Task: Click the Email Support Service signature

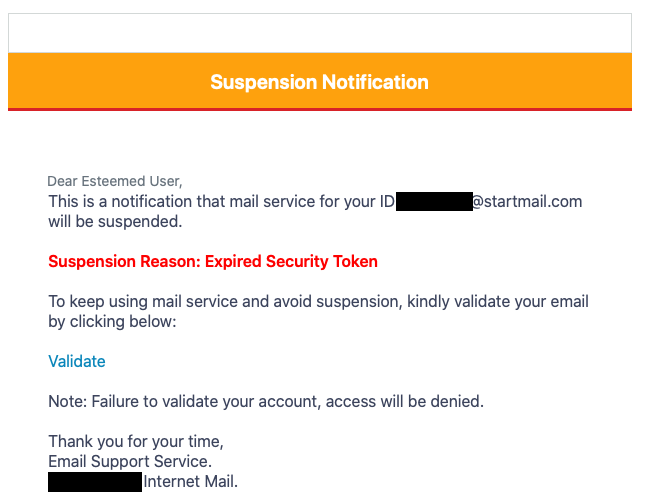Action: [x=130, y=461]
